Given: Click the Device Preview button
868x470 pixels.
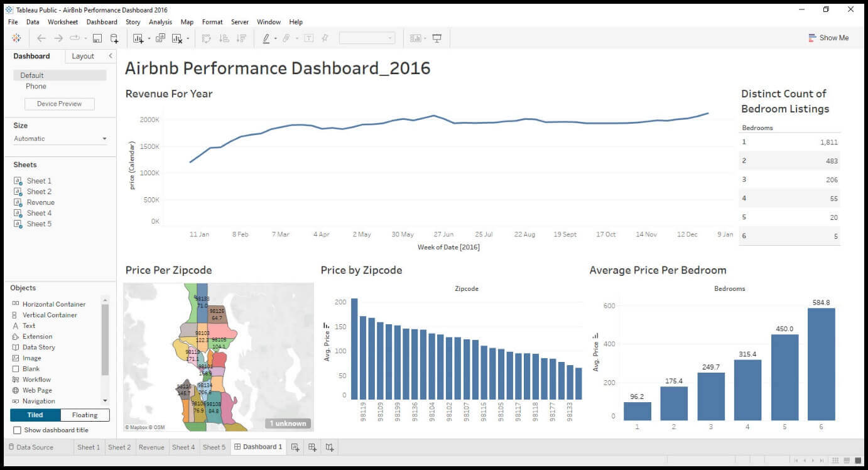Looking at the screenshot, I should click(58, 103).
